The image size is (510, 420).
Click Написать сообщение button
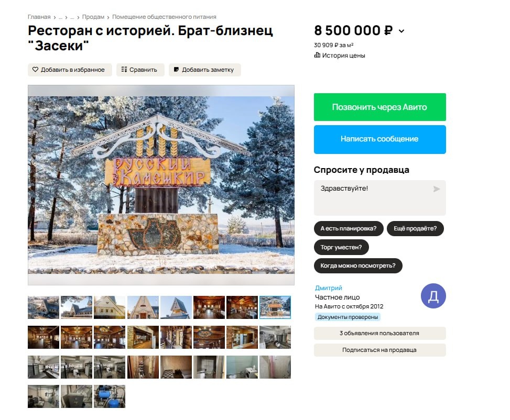tap(379, 139)
